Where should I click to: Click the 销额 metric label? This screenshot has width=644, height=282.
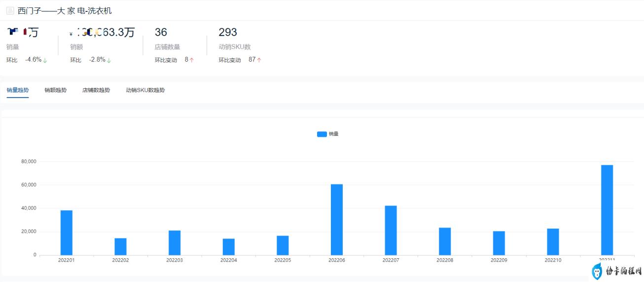coord(76,47)
